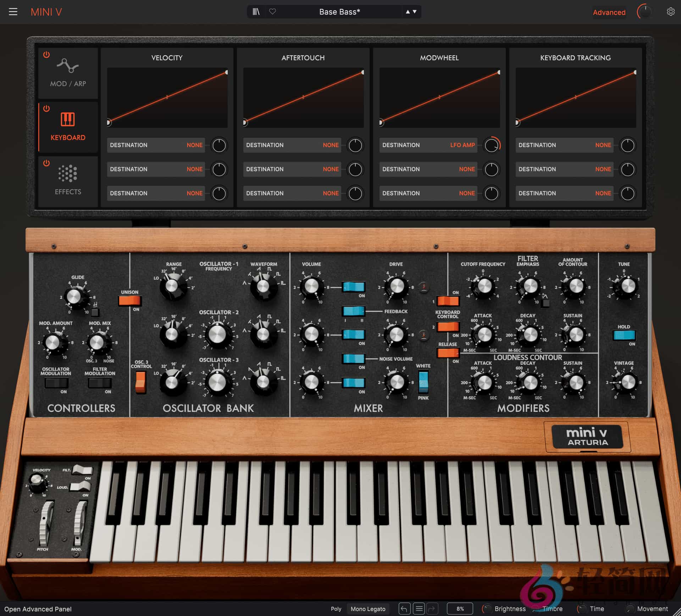Open the first Velocity destination dropdown
681x616 pixels.
pyautogui.click(x=156, y=145)
